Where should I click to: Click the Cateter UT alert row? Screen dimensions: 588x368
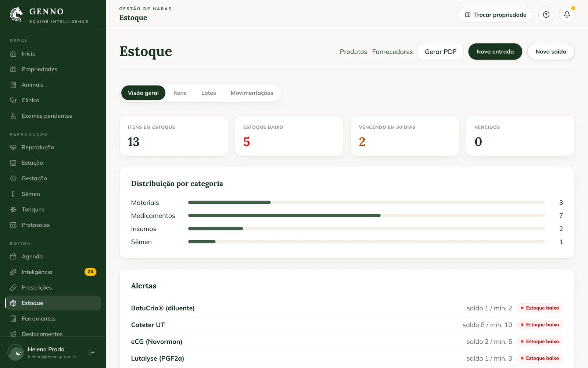(347, 325)
